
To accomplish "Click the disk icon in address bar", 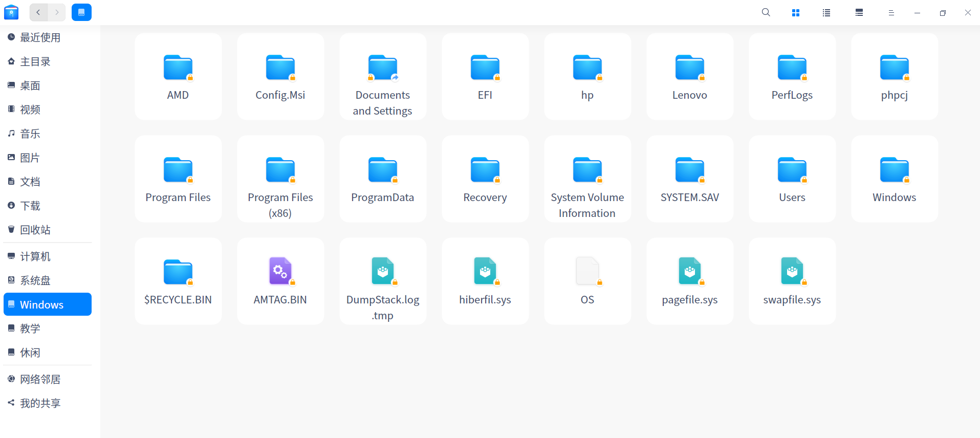I will coord(81,12).
